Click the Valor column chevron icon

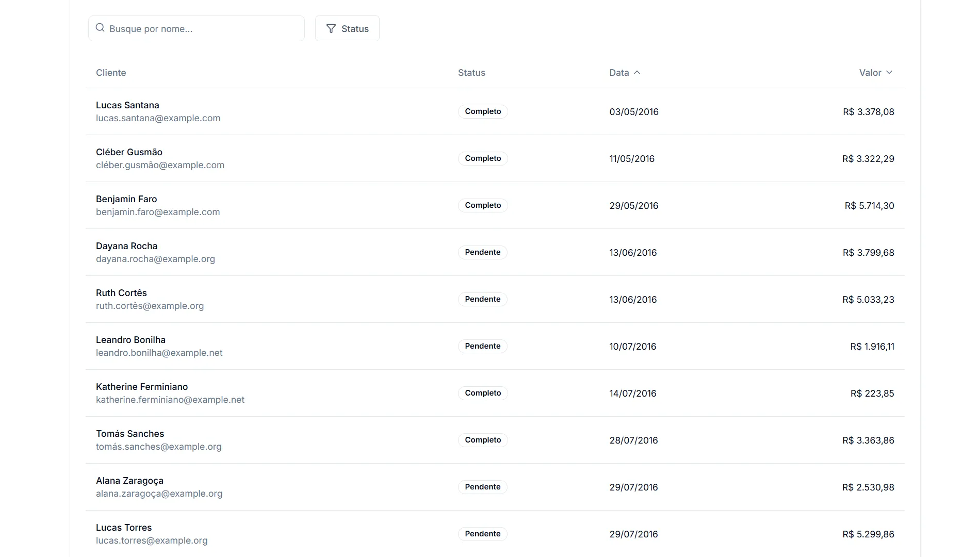click(889, 73)
